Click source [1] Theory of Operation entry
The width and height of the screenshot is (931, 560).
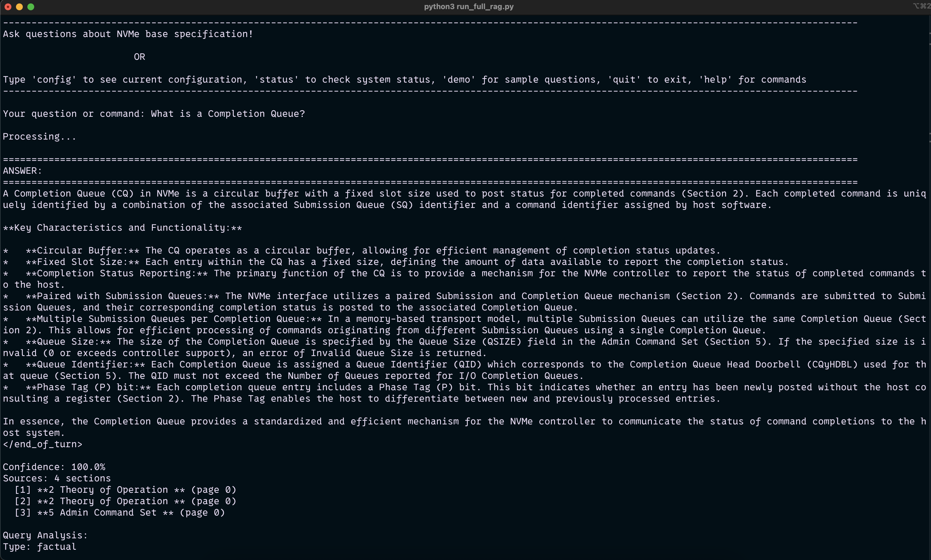point(125,490)
